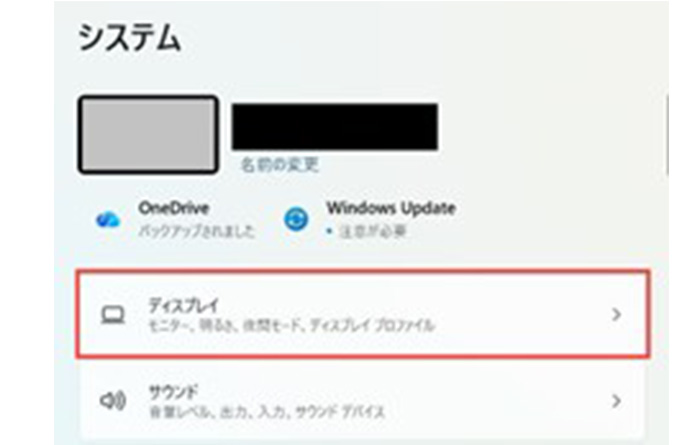Screen dimensions: 700x445
Task: Click the 音量レベル、出力 description line
Action: tap(267, 412)
